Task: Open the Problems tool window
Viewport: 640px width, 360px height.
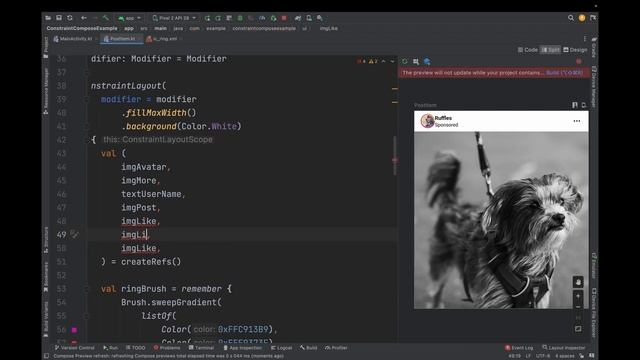Action: coord(167,348)
